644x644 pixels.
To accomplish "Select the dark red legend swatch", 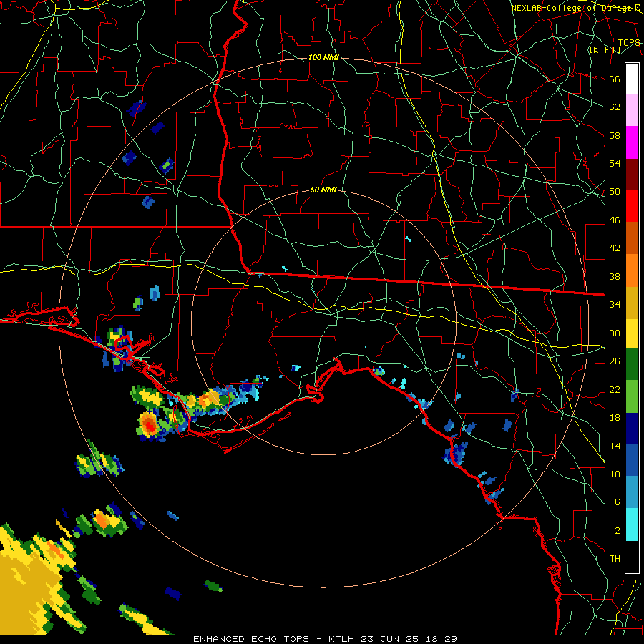I will [x=632, y=174].
